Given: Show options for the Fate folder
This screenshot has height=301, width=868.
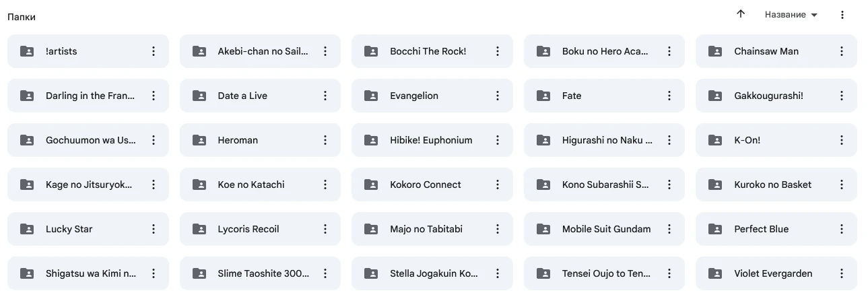Looking at the screenshot, I should tap(669, 96).
